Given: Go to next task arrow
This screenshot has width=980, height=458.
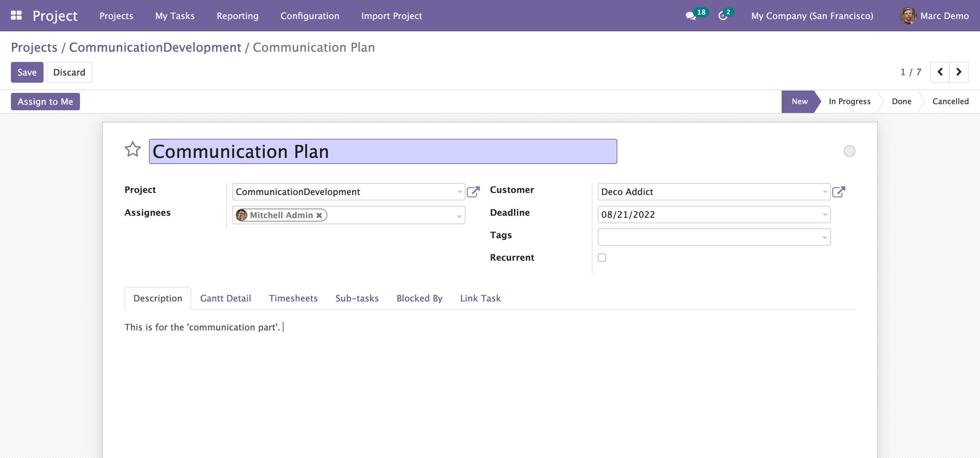Looking at the screenshot, I should (x=959, y=72).
